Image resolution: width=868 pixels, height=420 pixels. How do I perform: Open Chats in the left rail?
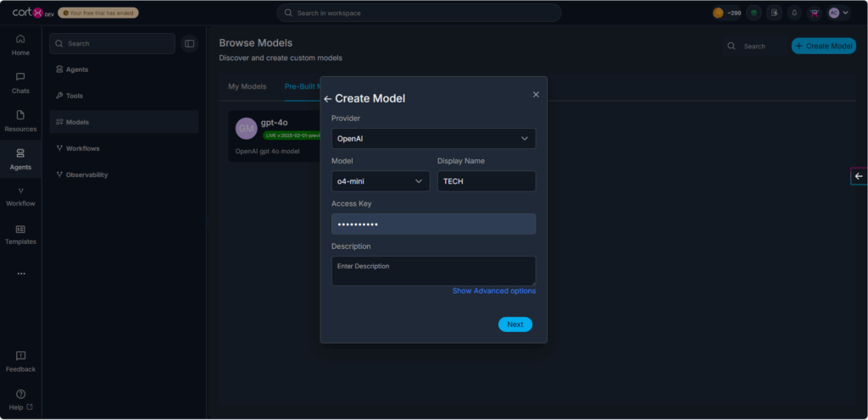coord(20,84)
